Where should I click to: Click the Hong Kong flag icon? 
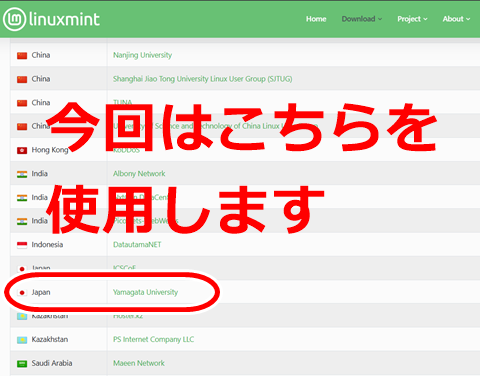tap(22, 150)
